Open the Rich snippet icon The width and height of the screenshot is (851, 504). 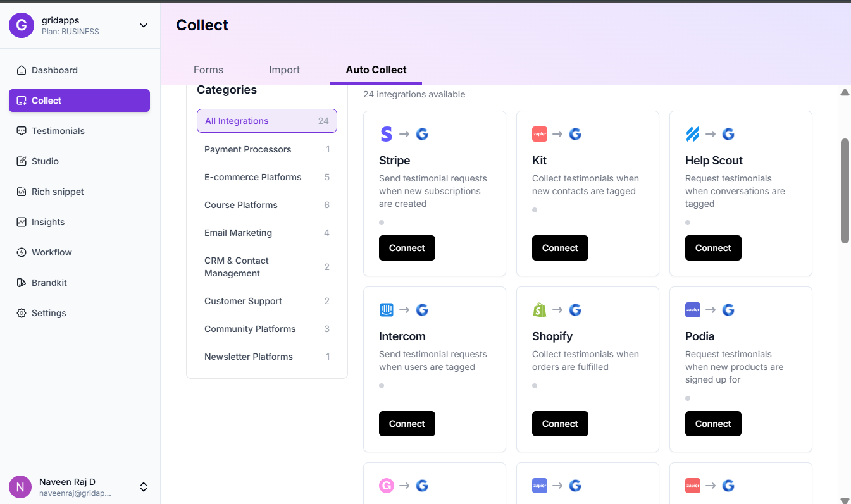(22, 192)
